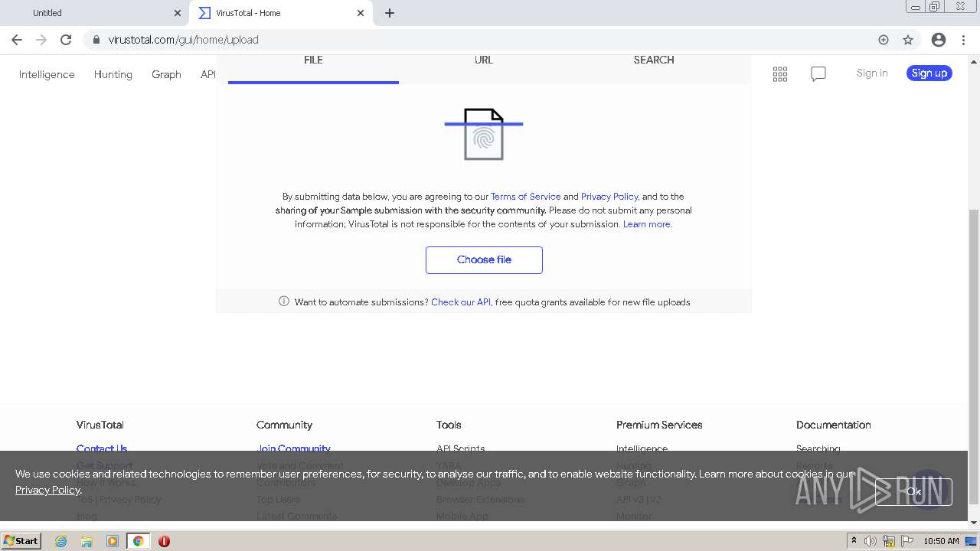Open the Hunting menu item

click(113, 74)
